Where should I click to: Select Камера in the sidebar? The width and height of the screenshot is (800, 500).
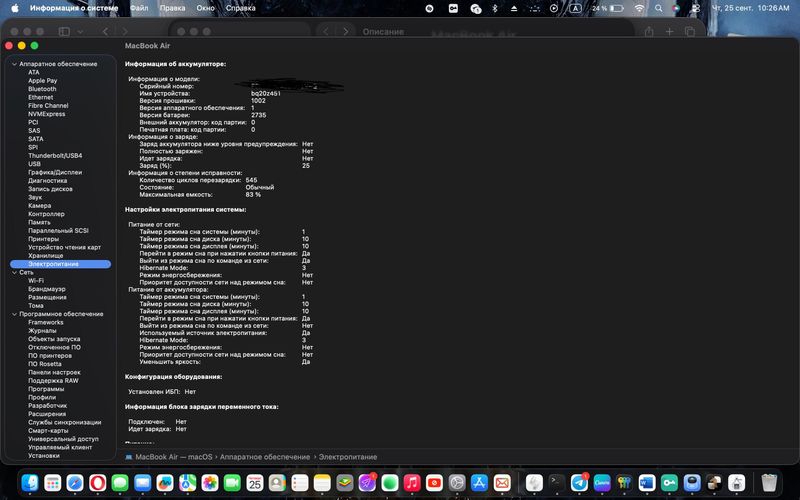tap(39, 206)
